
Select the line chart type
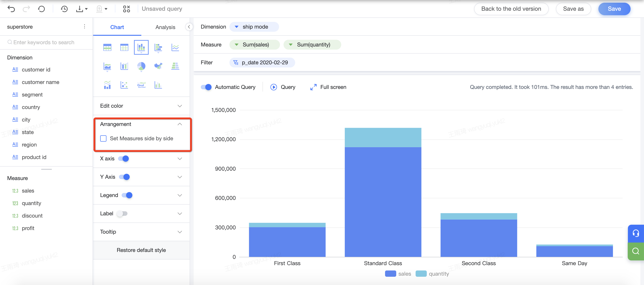(175, 47)
